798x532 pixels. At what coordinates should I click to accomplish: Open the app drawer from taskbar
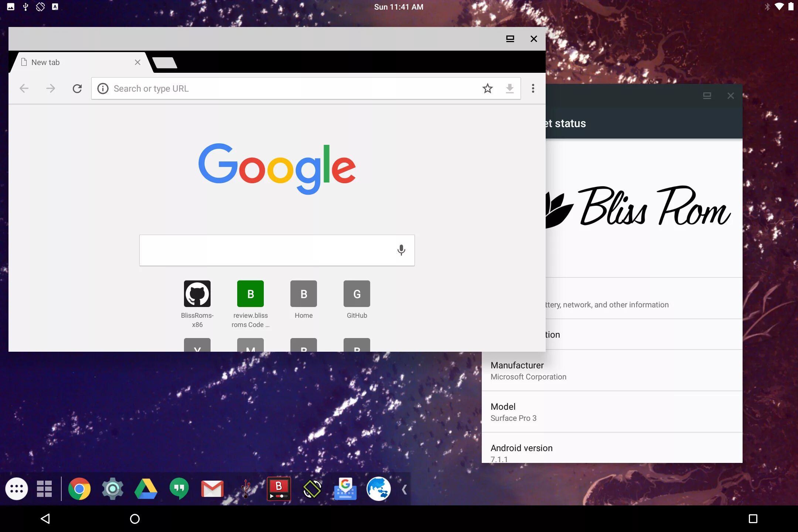pyautogui.click(x=17, y=489)
